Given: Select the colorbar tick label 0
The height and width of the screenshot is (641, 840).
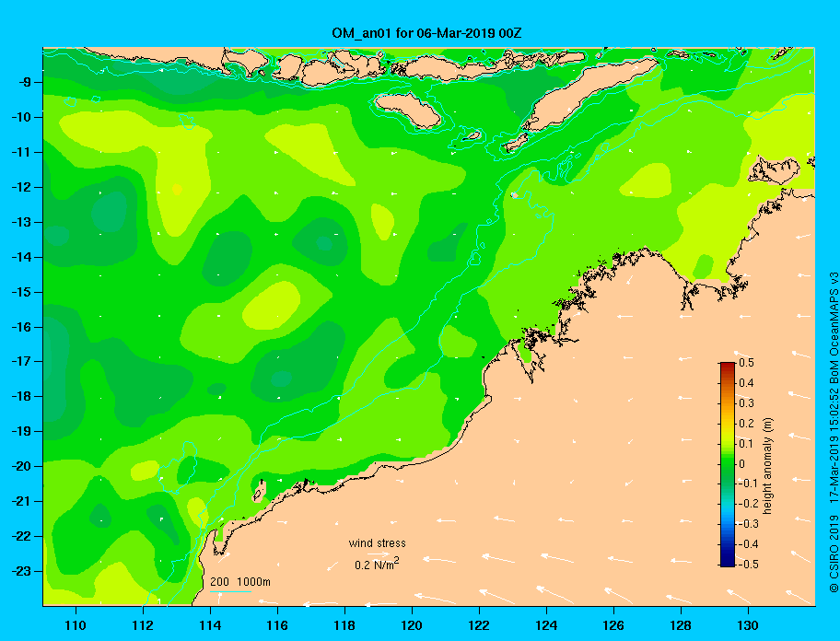Looking at the screenshot, I should pyautogui.click(x=742, y=464).
